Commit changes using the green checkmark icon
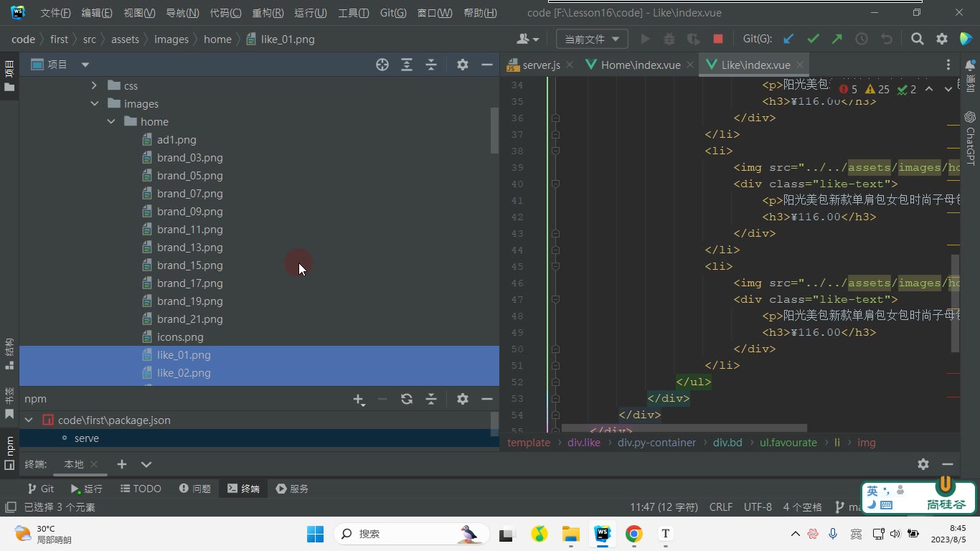The height and width of the screenshot is (551, 980). (x=813, y=39)
